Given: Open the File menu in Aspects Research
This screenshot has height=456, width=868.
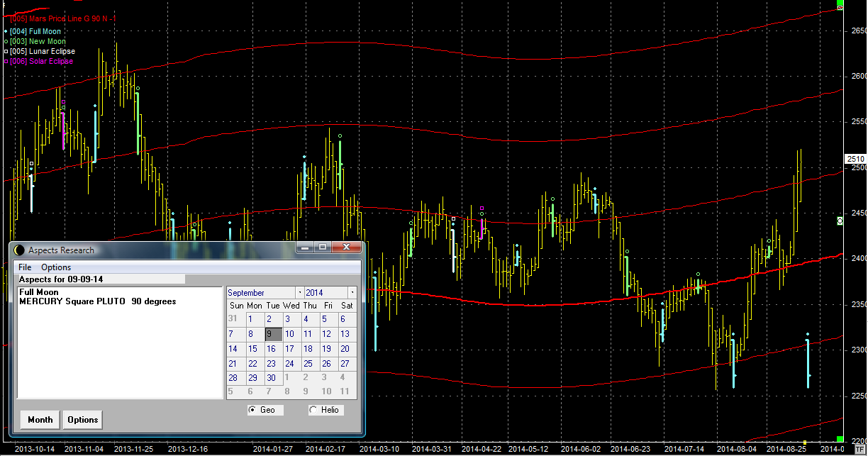Looking at the screenshot, I should 25,267.
